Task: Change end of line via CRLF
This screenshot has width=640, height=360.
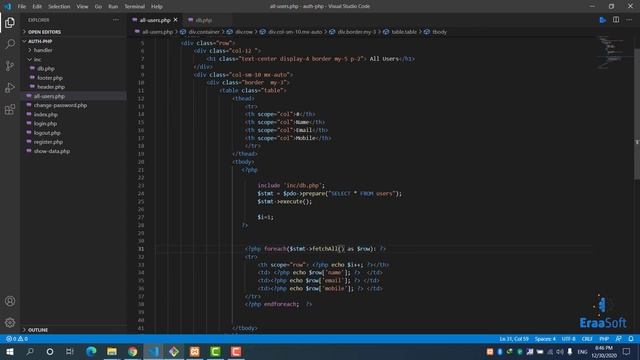Action: 587,339
